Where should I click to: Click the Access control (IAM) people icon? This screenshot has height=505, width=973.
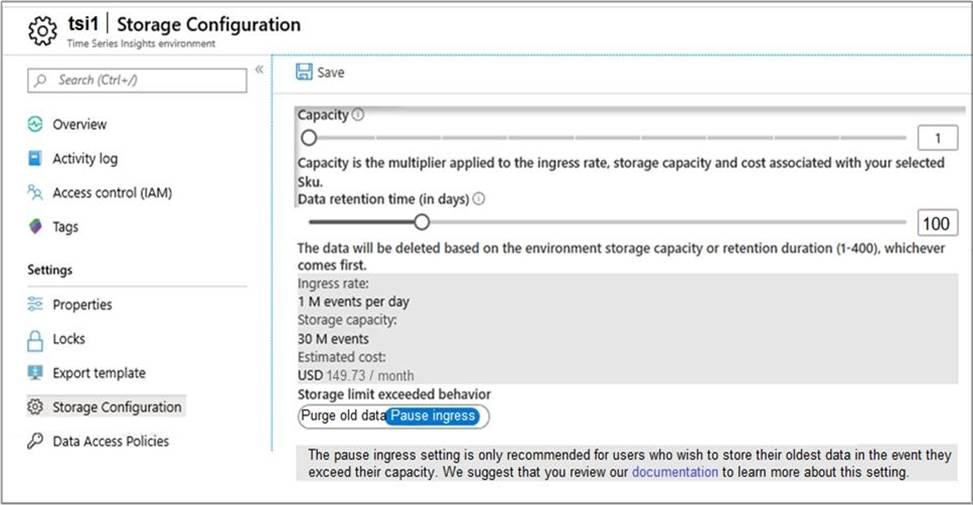[36, 192]
